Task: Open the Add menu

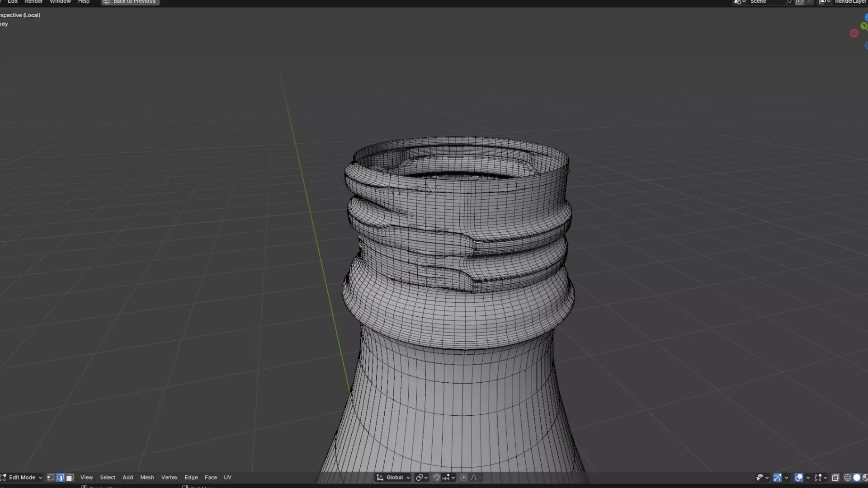Action: (x=127, y=478)
